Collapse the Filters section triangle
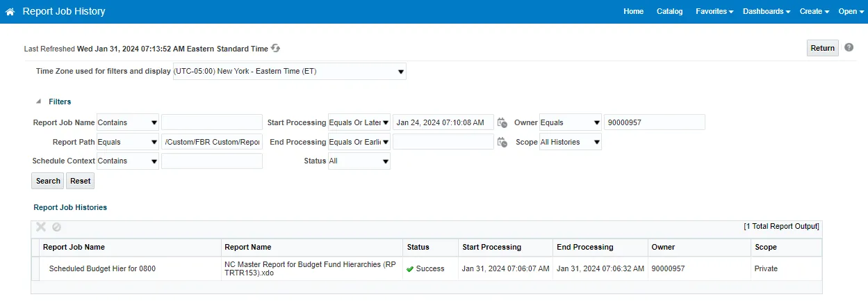Viewport: 868px width, 306px height. tap(39, 102)
